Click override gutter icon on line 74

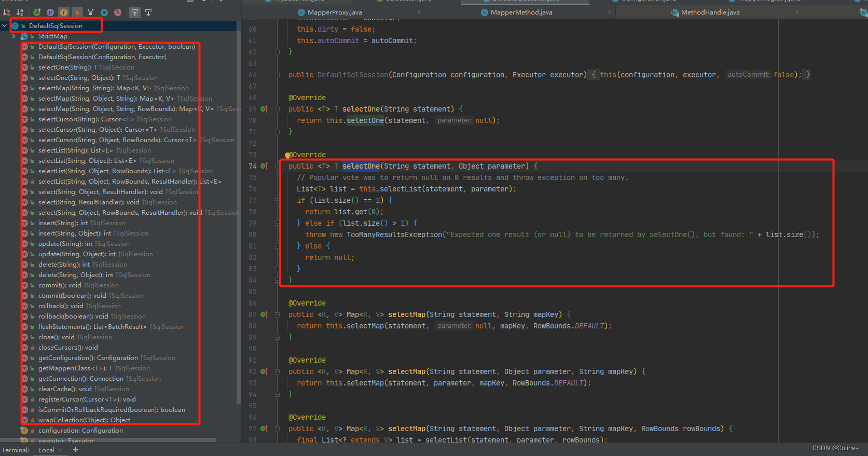coord(264,166)
